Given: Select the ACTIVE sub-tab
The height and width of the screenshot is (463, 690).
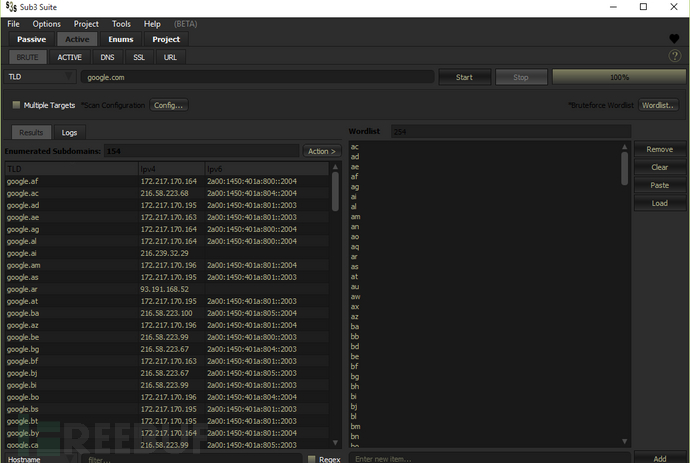Looking at the screenshot, I should click(70, 57).
